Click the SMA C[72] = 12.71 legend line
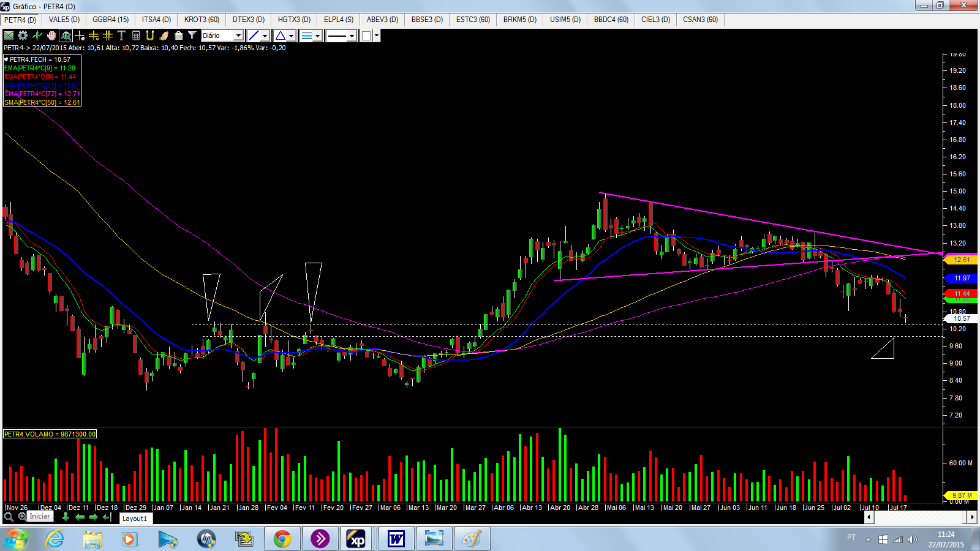The height and width of the screenshot is (551, 980). click(x=42, y=94)
